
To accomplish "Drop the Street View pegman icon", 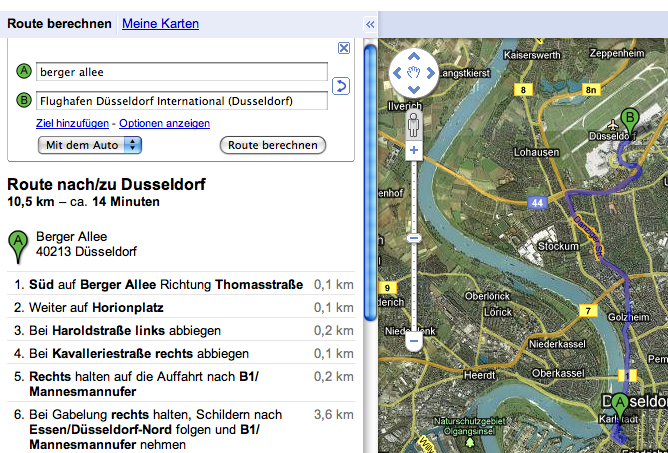I will tap(413, 124).
